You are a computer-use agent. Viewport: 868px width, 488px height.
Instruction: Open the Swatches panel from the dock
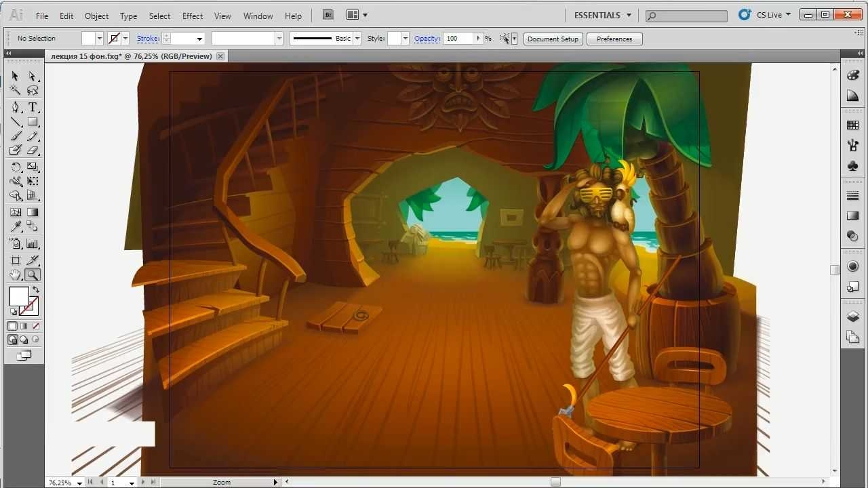[853, 125]
